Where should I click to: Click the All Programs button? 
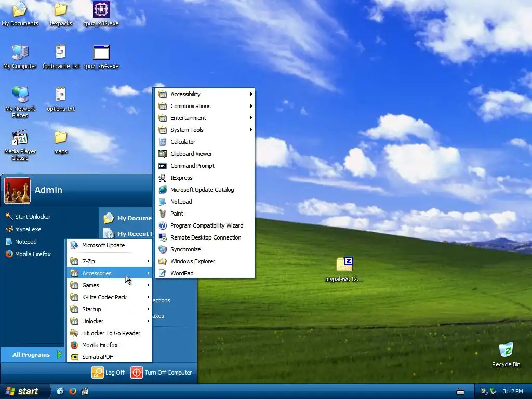(x=33, y=354)
